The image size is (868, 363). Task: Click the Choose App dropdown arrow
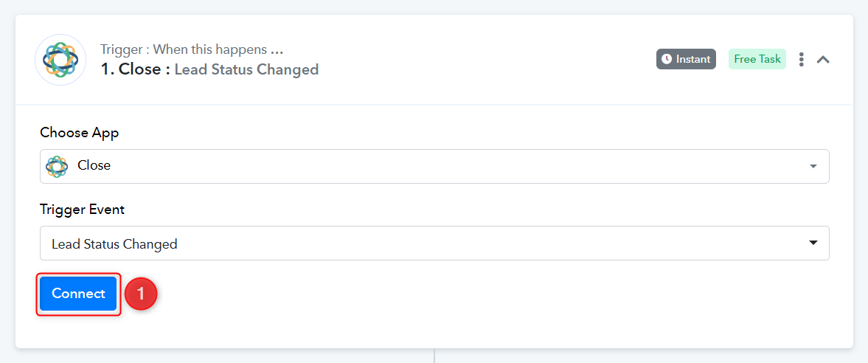click(x=813, y=166)
